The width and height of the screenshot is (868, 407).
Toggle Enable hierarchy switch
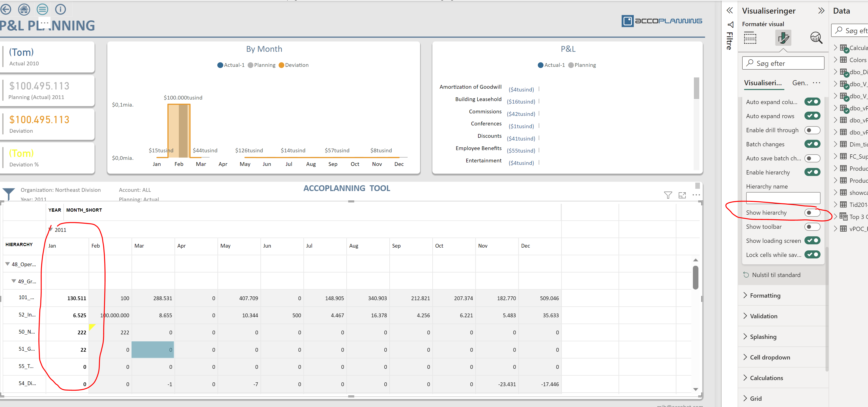[x=812, y=172]
